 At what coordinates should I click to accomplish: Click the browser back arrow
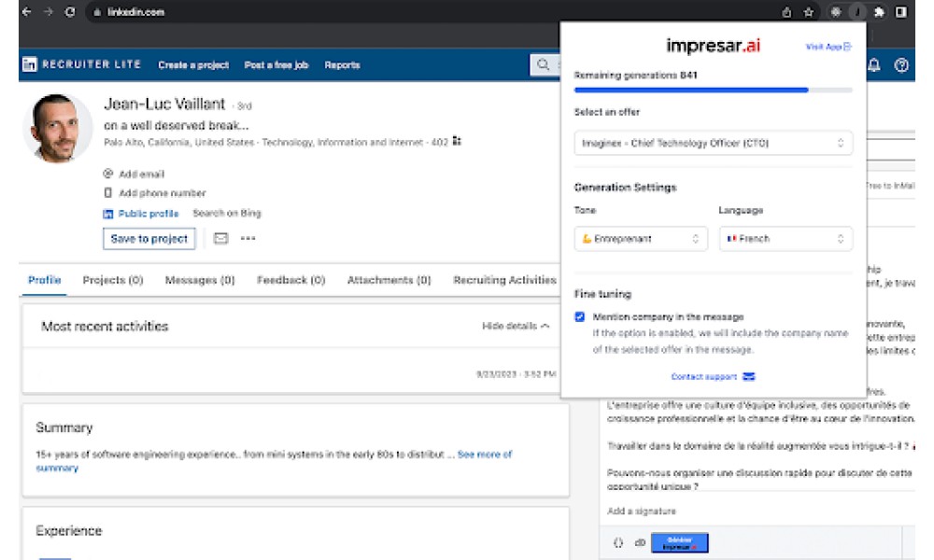(26, 12)
